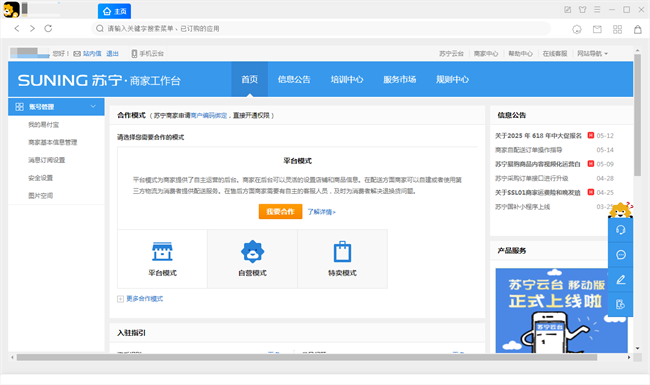Click the pencil feedback icon in floating bar
This screenshot has height=385, width=650.
point(621,280)
